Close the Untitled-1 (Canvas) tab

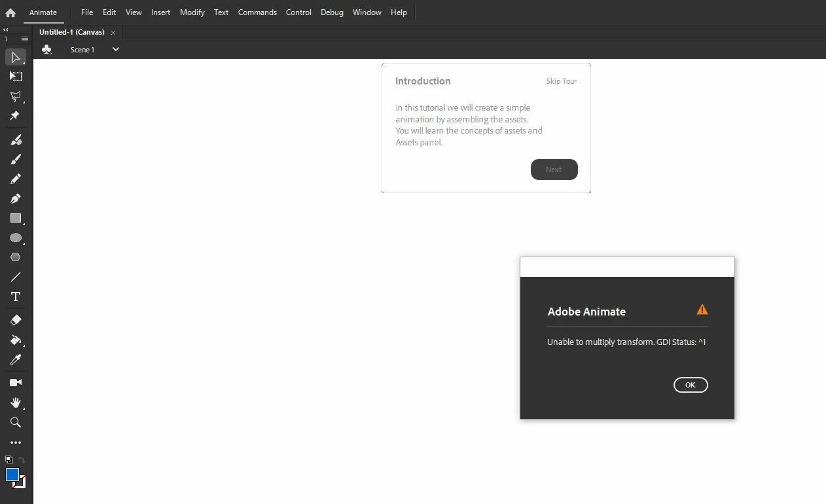coord(113,33)
